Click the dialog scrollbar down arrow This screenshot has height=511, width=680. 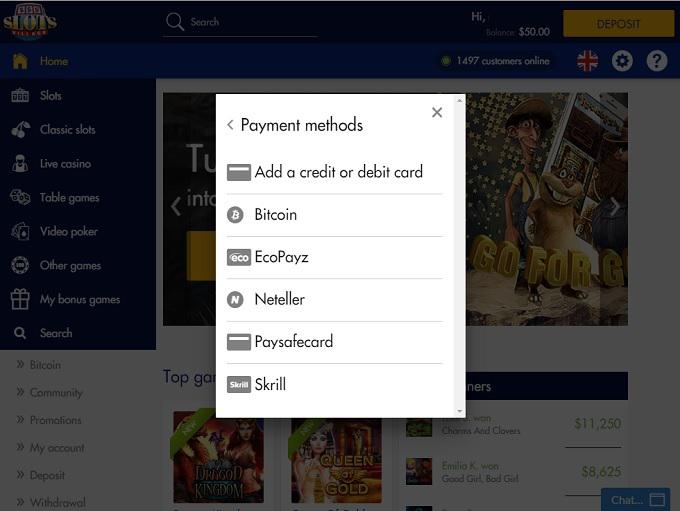pyautogui.click(x=459, y=411)
